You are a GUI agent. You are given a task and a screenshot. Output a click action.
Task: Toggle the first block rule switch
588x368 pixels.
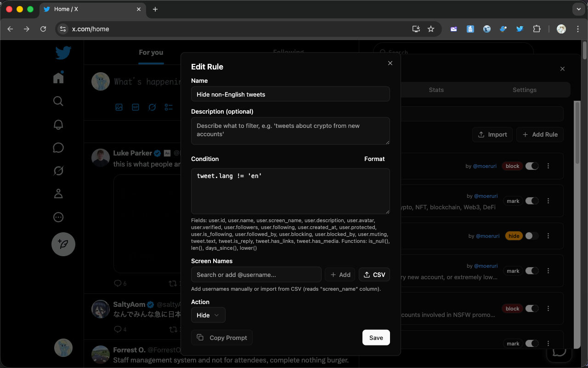(x=532, y=166)
